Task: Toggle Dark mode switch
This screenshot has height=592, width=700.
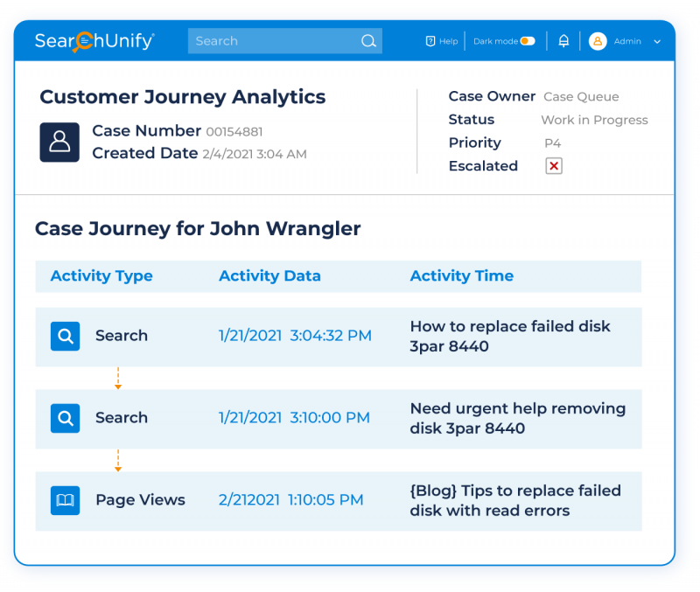Action: [x=528, y=41]
